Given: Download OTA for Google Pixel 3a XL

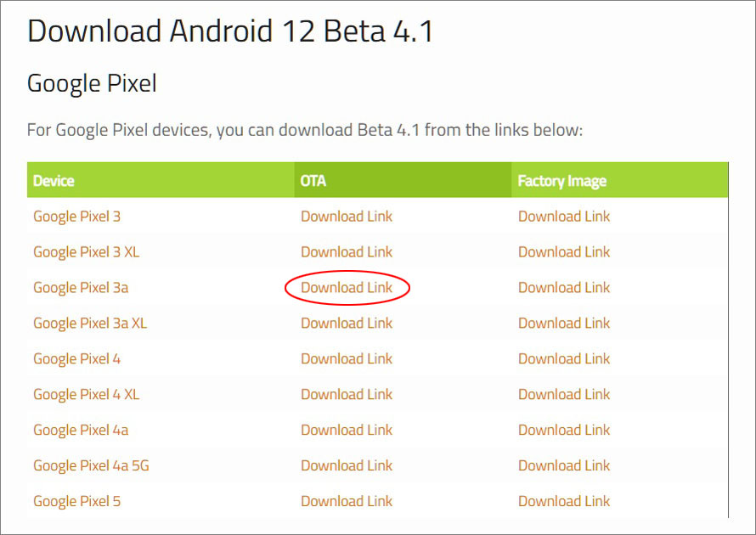Looking at the screenshot, I should (x=347, y=324).
